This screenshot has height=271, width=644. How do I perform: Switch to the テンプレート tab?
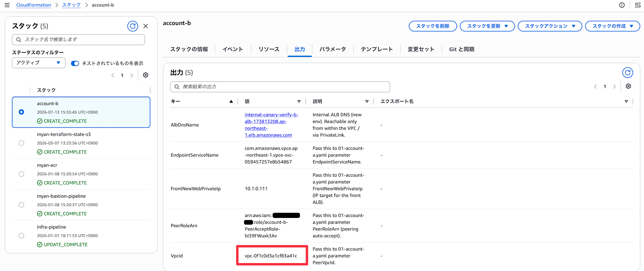[x=377, y=49]
